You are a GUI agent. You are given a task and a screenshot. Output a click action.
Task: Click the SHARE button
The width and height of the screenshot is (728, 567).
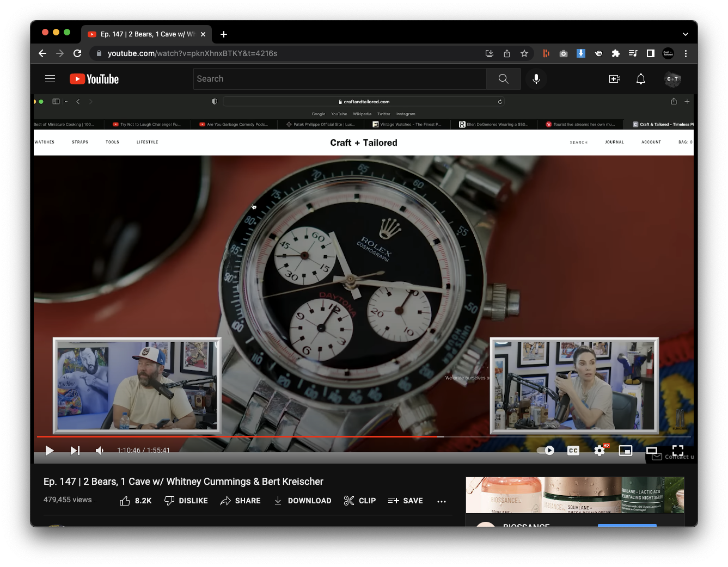pos(240,501)
